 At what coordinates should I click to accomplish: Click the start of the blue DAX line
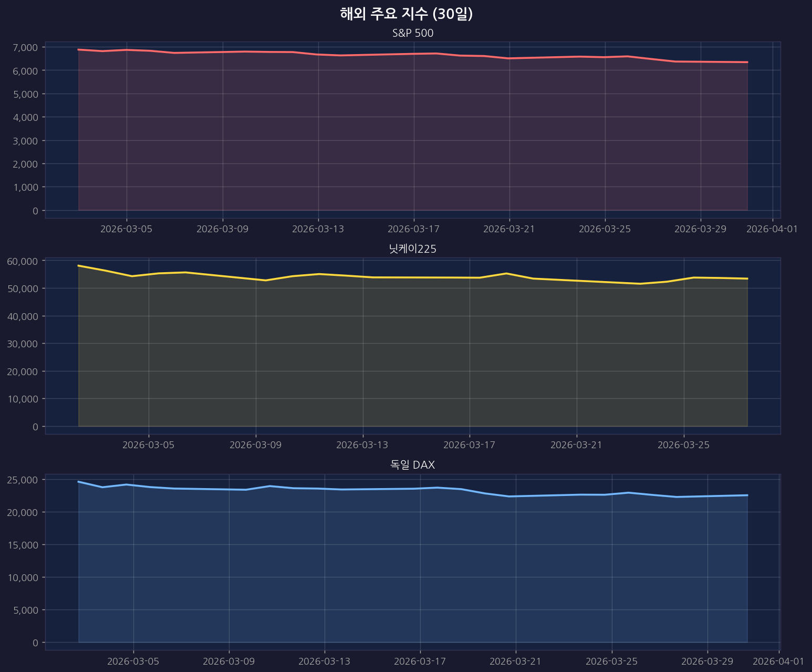pyautogui.click(x=79, y=481)
